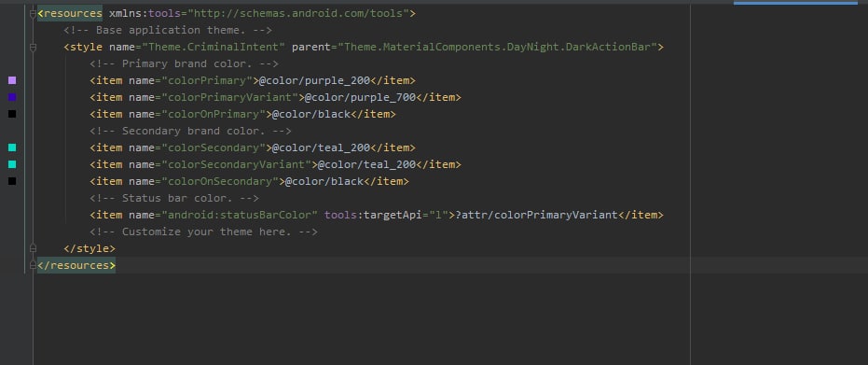The width and height of the screenshot is (868, 365).
Task: Click the "Status bar color." comment
Action: click(x=174, y=198)
